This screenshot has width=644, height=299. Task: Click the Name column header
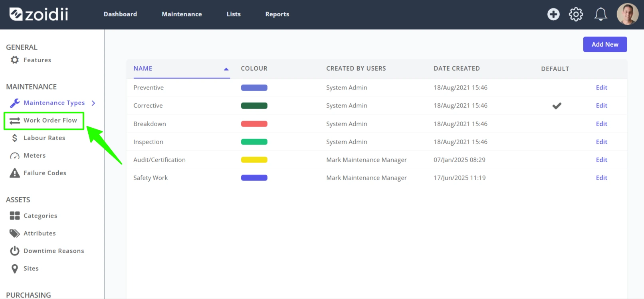tap(143, 69)
